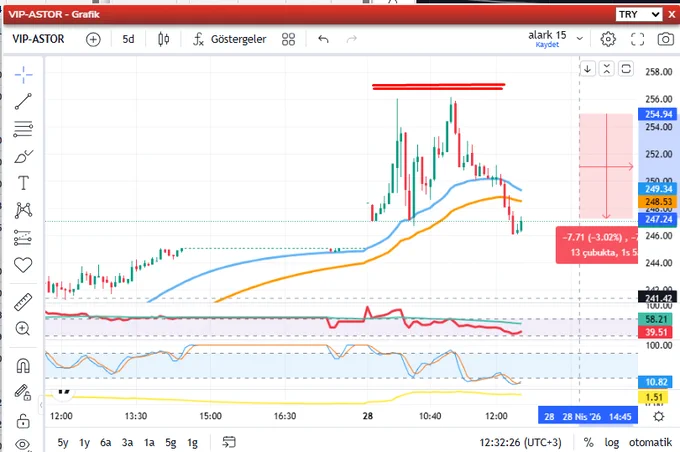Open the Fibonacci retracement tools
This screenshot has width=680, height=452.
(23, 129)
